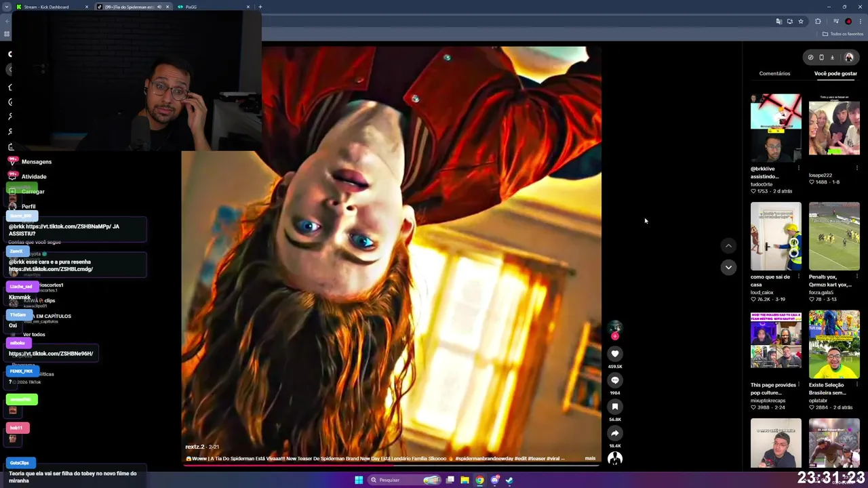Screen dimensions: 868x488
Task: Close the PixGG browser tab
Action: [248, 7]
